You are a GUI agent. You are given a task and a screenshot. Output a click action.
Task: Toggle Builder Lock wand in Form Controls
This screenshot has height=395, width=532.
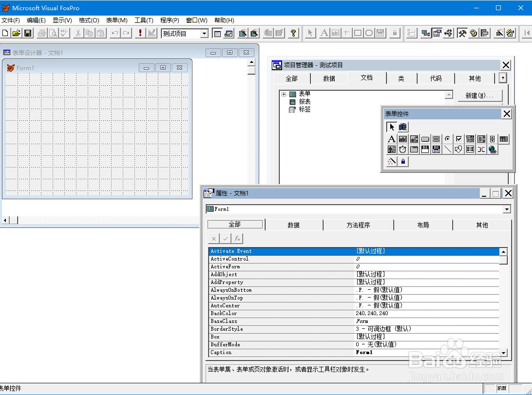(392, 161)
